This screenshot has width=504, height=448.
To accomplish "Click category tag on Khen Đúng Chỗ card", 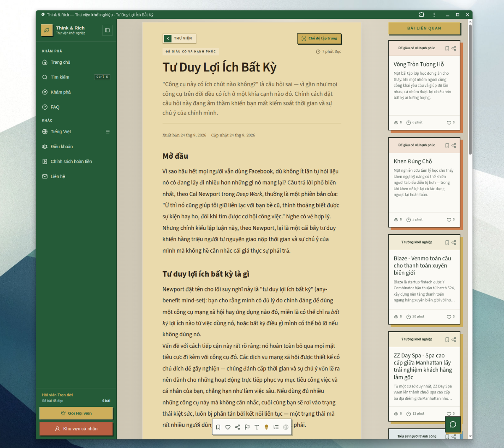I will tap(417, 145).
